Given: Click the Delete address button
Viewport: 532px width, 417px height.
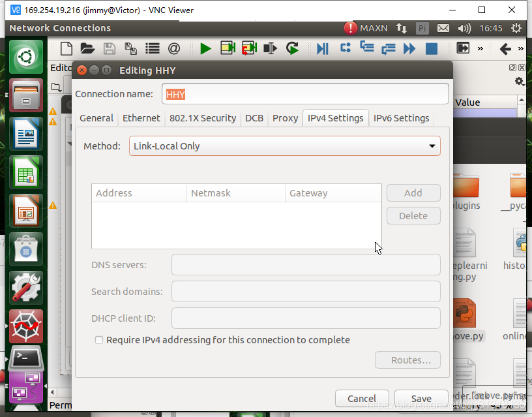Looking at the screenshot, I should 413,215.
